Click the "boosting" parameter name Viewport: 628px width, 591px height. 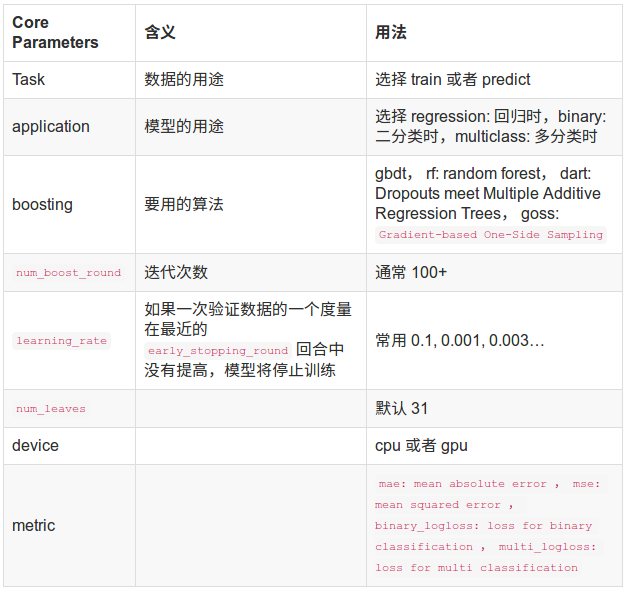click(42, 204)
